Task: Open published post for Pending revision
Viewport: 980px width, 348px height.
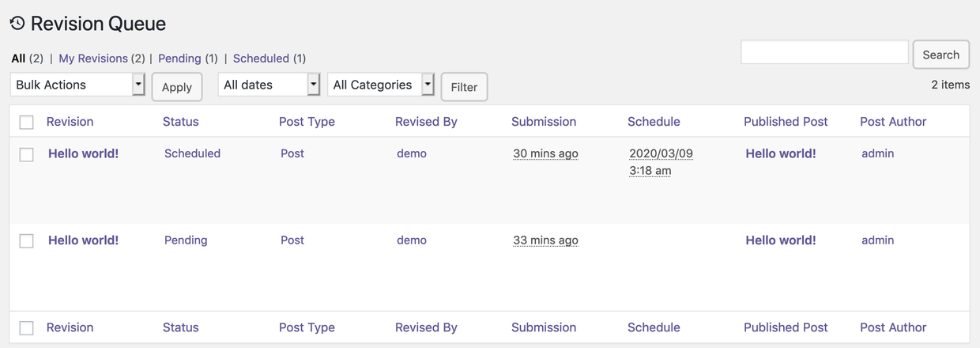Action: [x=780, y=240]
